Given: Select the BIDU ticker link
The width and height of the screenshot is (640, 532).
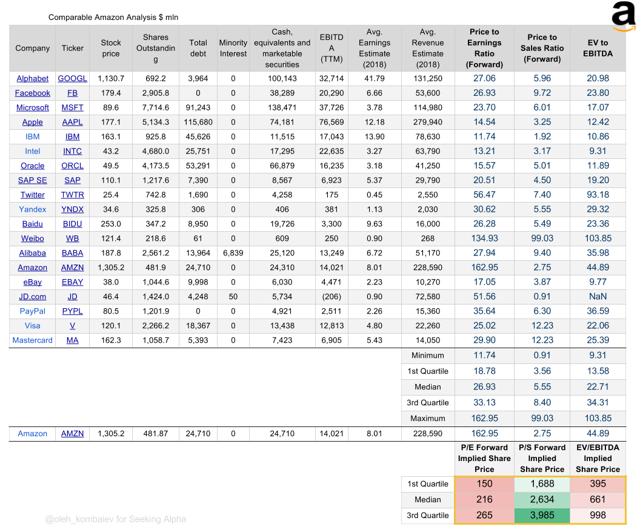Looking at the screenshot, I should click(72, 224).
